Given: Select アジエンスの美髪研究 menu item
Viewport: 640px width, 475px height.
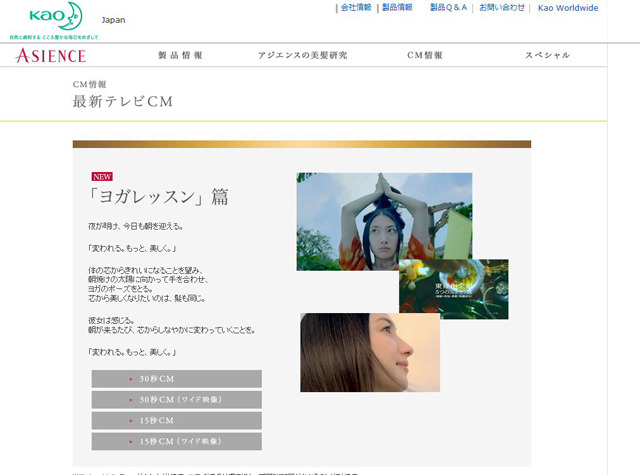Looking at the screenshot, I should pyautogui.click(x=302, y=55).
